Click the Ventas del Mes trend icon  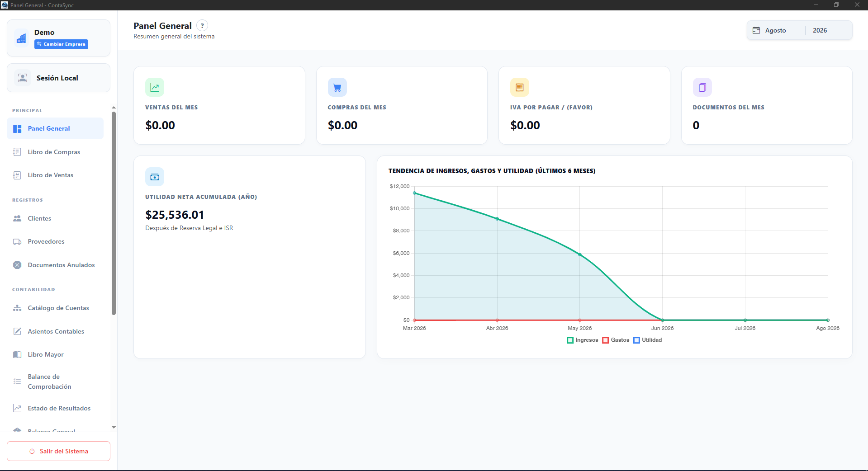pyautogui.click(x=155, y=87)
